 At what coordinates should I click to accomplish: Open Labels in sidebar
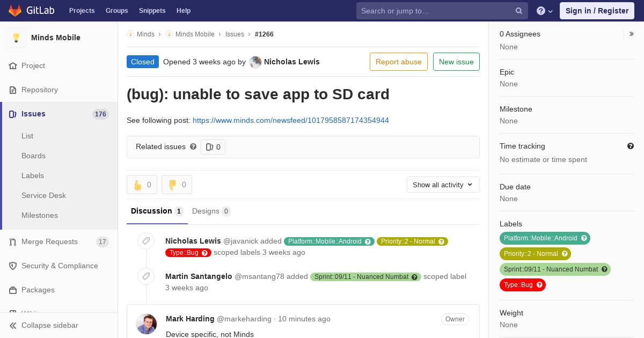tap(33, 176)
